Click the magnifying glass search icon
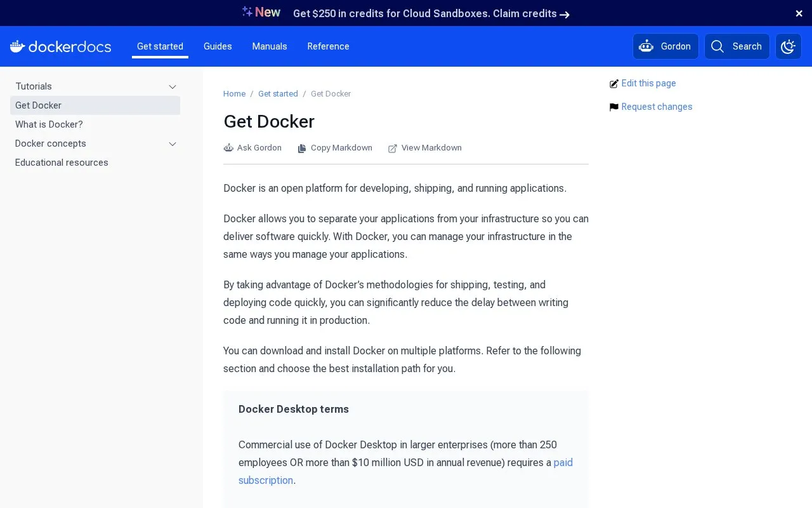812x508 pixels. click(x=717, y=46)
